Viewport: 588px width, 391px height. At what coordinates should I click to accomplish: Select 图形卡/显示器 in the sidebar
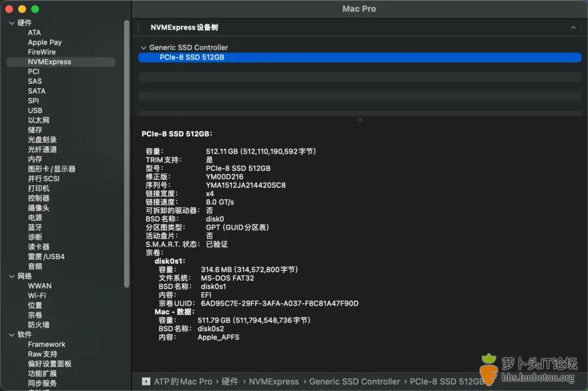point(52,169)
